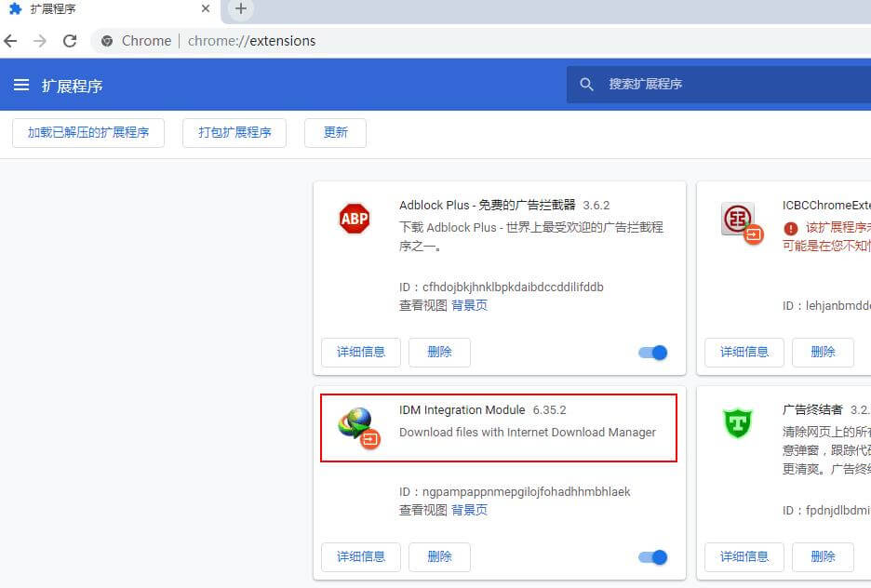Click the green shield 广告终结者 icon
Viewport: 871px width, 588px height.
[737, 423]
